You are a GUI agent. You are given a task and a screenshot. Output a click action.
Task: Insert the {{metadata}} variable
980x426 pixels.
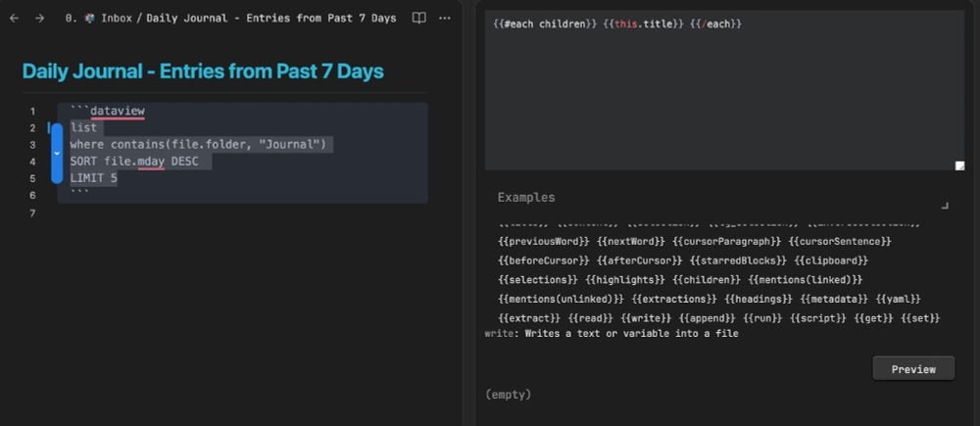point(834,300)
